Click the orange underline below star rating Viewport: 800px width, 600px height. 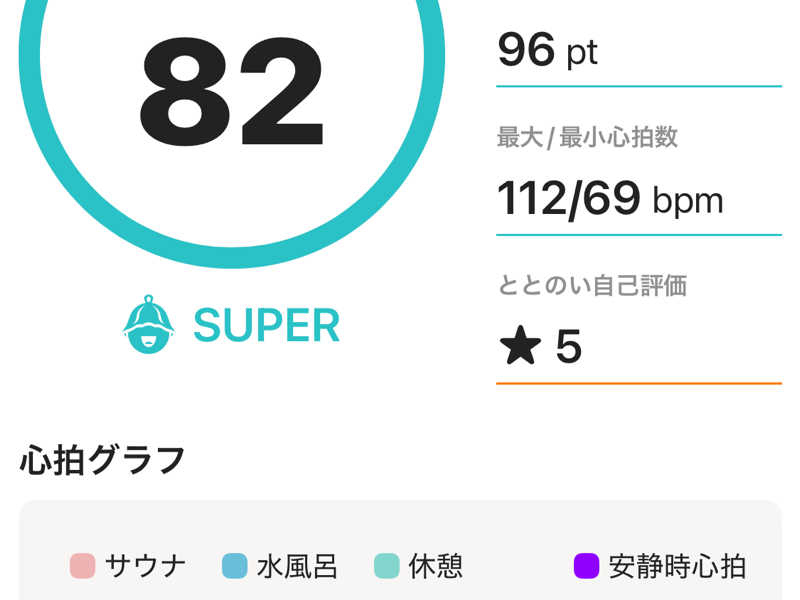click(x=638, y=382)
